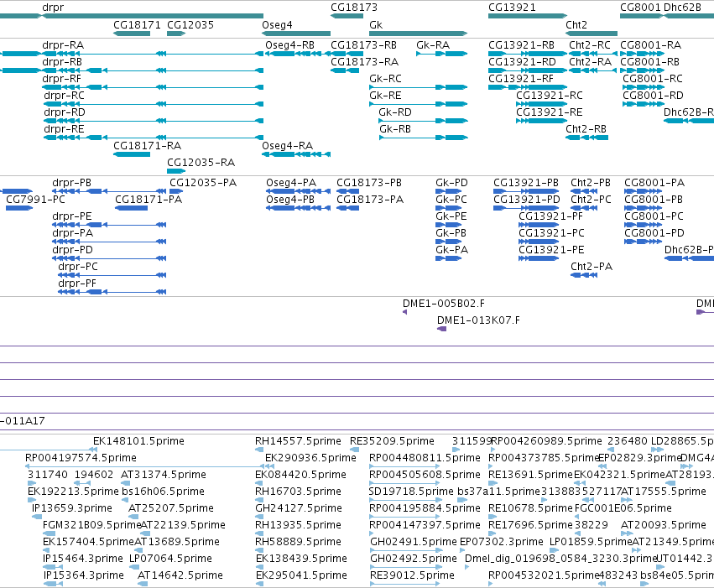Click transcript drpr-RF label
Image resolution: width=714 pixels, height=588 pixels.
[61, 79]
